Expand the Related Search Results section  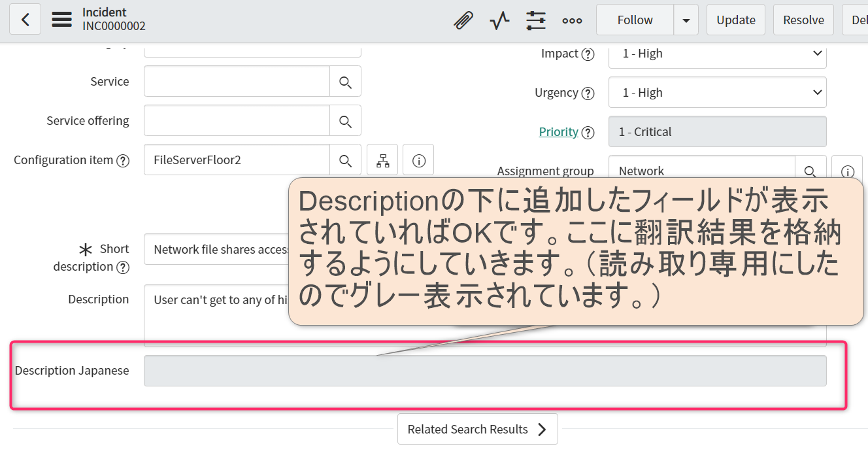tap(477, 429)
